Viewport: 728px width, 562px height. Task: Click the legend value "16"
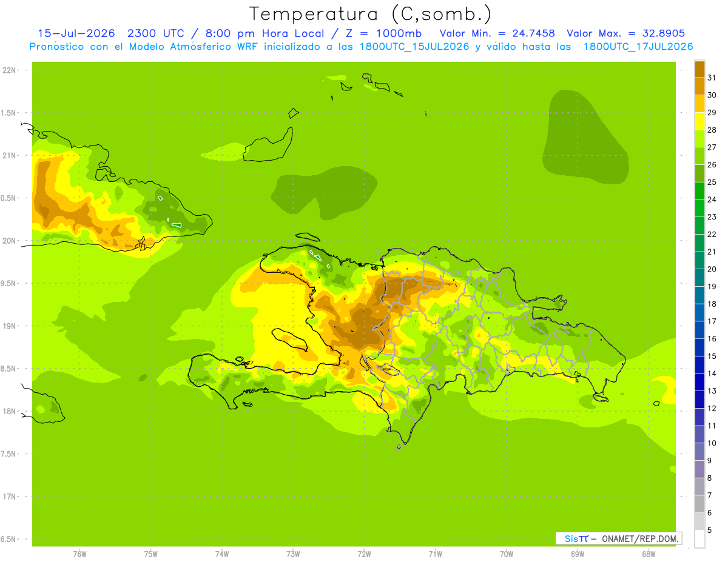tap(712, 338)
